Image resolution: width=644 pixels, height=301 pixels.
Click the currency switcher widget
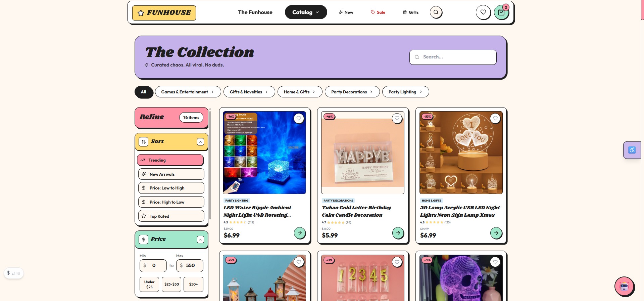point(13,273)
